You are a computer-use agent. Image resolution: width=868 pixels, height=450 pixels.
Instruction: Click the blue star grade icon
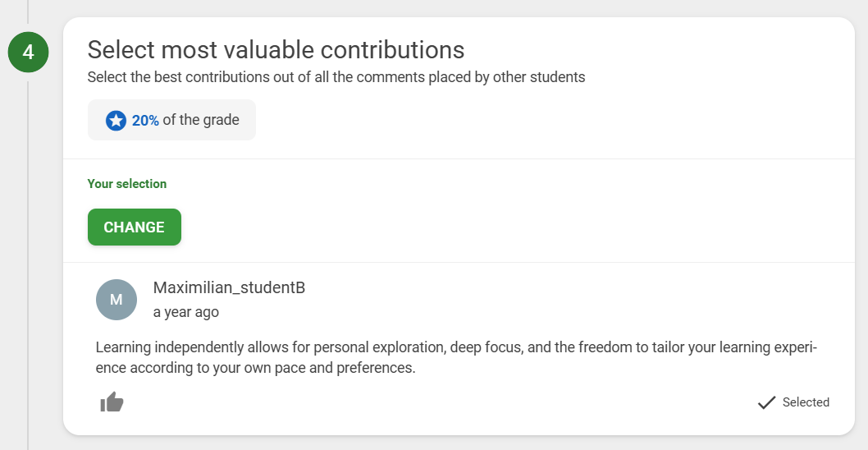click(x=116, y=120)
